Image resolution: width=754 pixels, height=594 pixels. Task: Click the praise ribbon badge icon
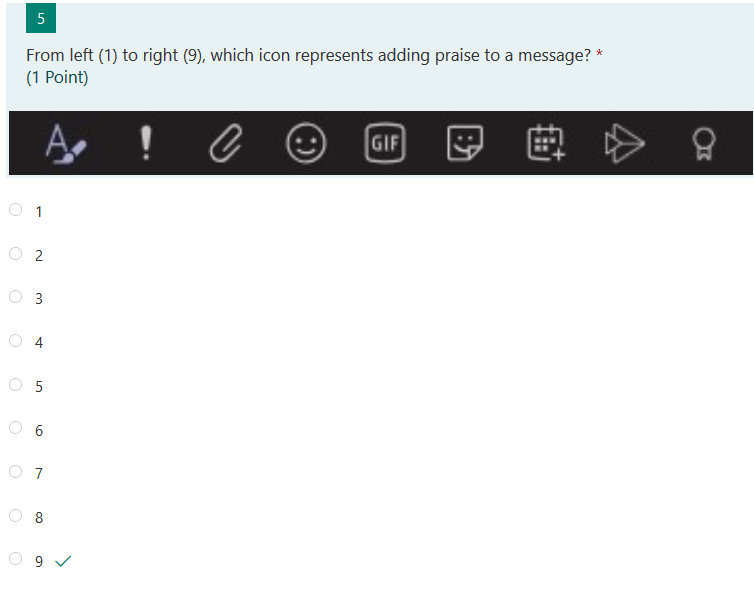click(704, 143)
